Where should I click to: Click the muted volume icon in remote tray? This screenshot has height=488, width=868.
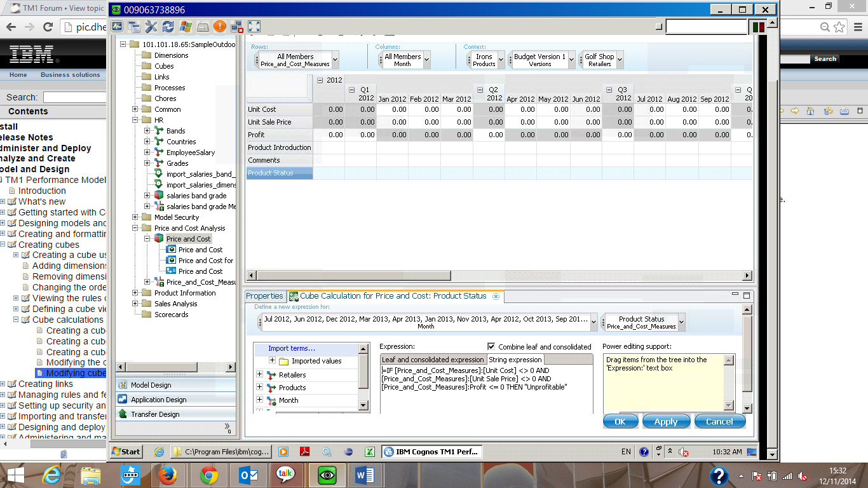pos(684,452)
